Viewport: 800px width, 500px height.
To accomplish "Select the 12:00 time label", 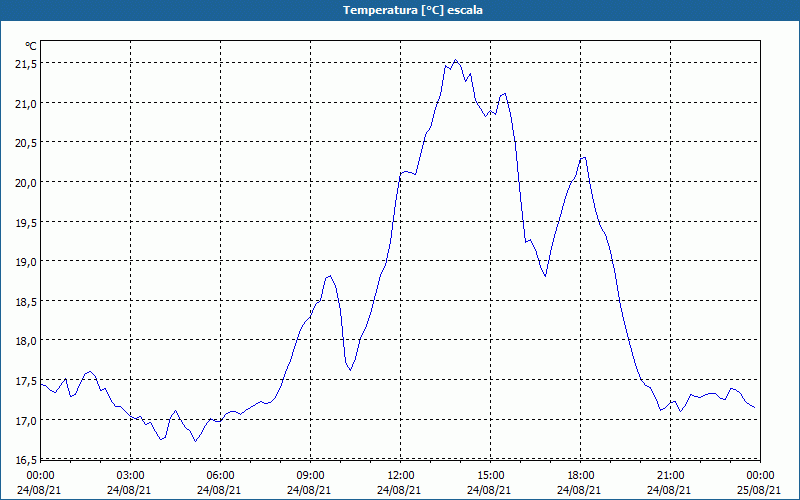I will tap(401, 476).
